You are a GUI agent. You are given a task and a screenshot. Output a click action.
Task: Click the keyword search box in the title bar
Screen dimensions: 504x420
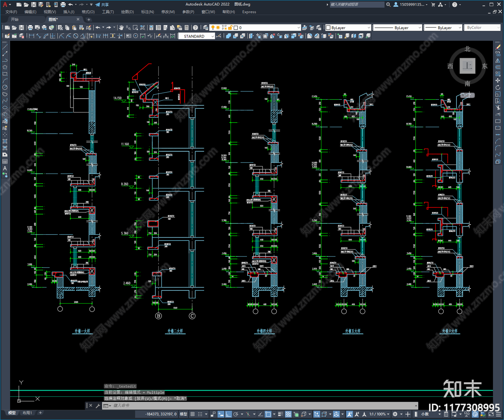pos(357,4)
